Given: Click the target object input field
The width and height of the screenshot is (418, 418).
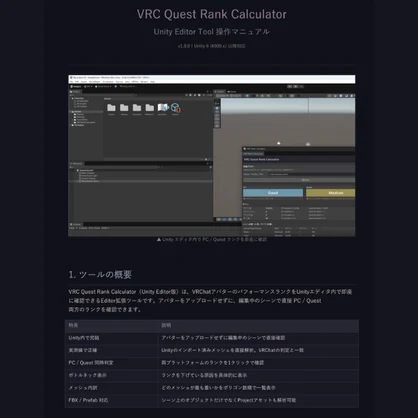Looking at the screenshot, I should 312,174.
